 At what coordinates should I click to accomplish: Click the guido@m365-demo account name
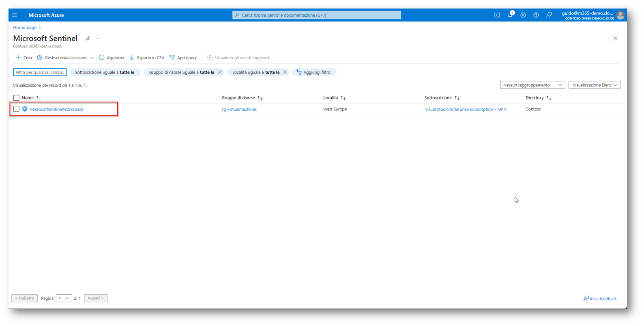pos(587,13)
